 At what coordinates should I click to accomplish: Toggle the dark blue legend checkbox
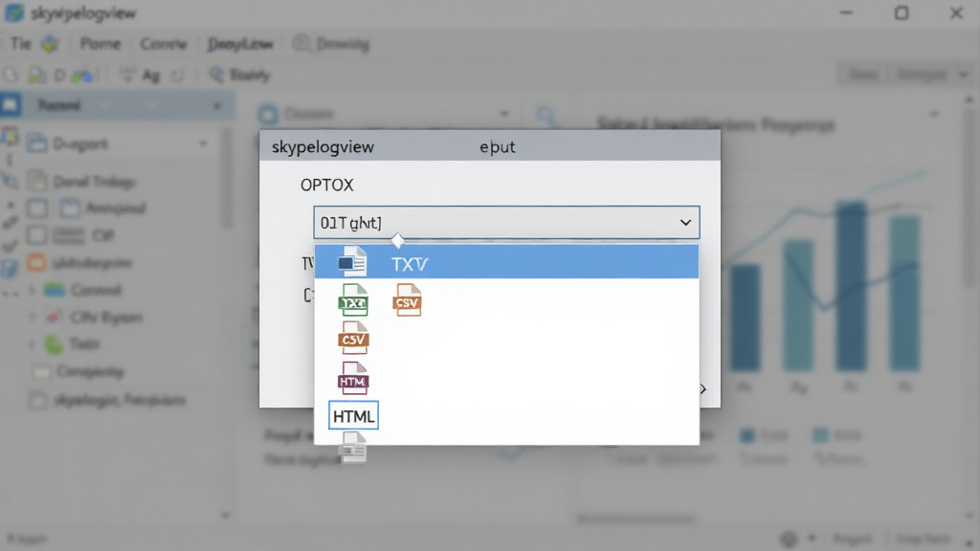746,435
